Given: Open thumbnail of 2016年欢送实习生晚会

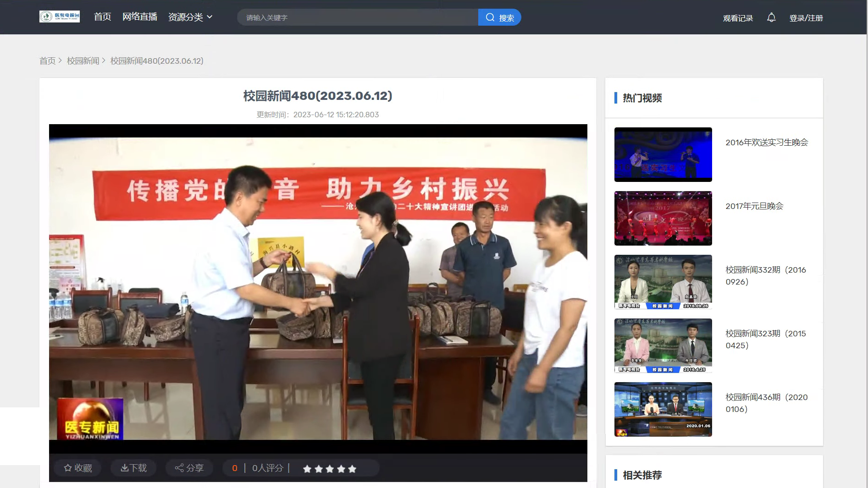Looking at the screenshot, I should (x=663, y=154).
